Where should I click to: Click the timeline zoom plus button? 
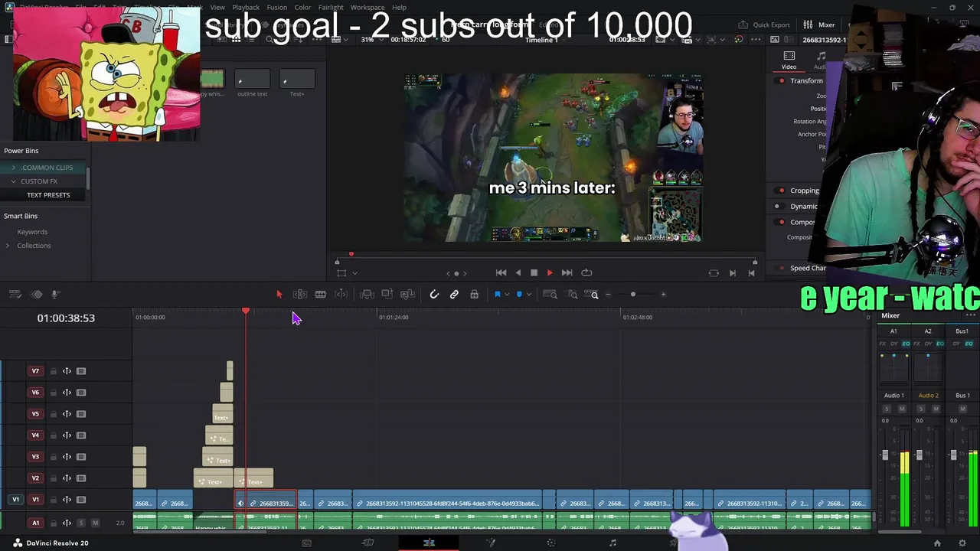click(x=663, y=295)
